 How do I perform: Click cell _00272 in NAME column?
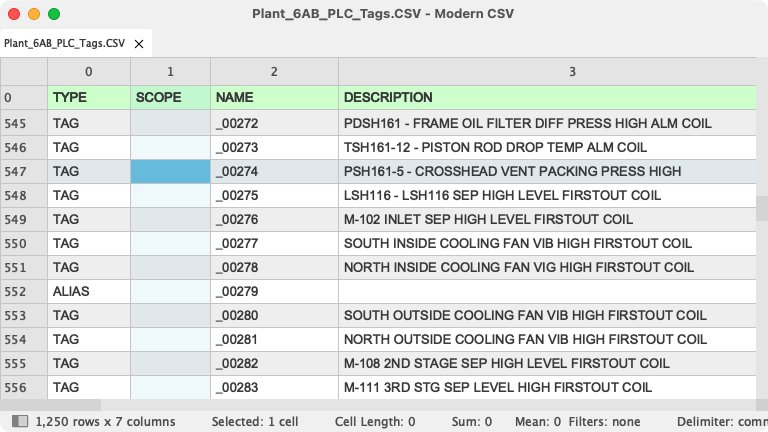274,123
